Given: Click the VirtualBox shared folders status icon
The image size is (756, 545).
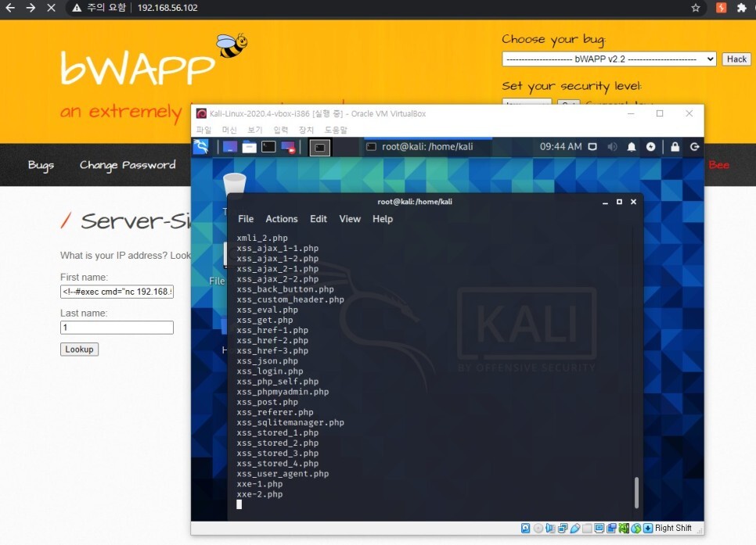Looking at the screenshot, I should [587, 528].
